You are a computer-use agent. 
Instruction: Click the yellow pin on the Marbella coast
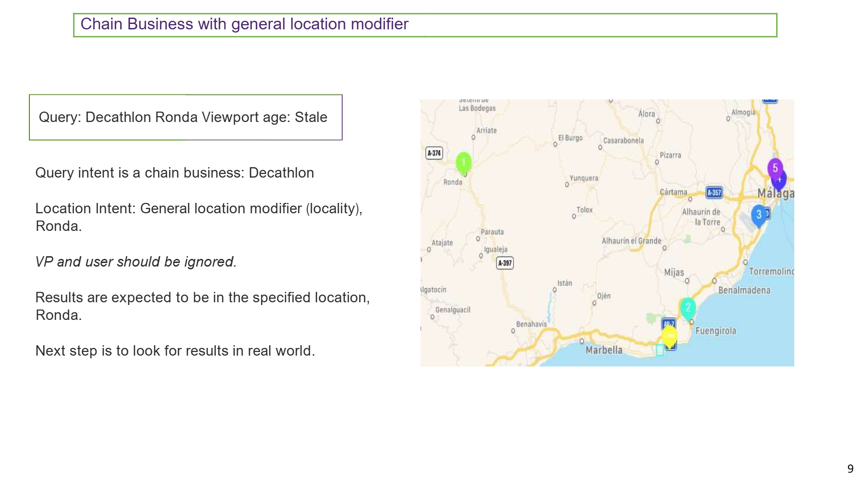click(x=669, y=337)
